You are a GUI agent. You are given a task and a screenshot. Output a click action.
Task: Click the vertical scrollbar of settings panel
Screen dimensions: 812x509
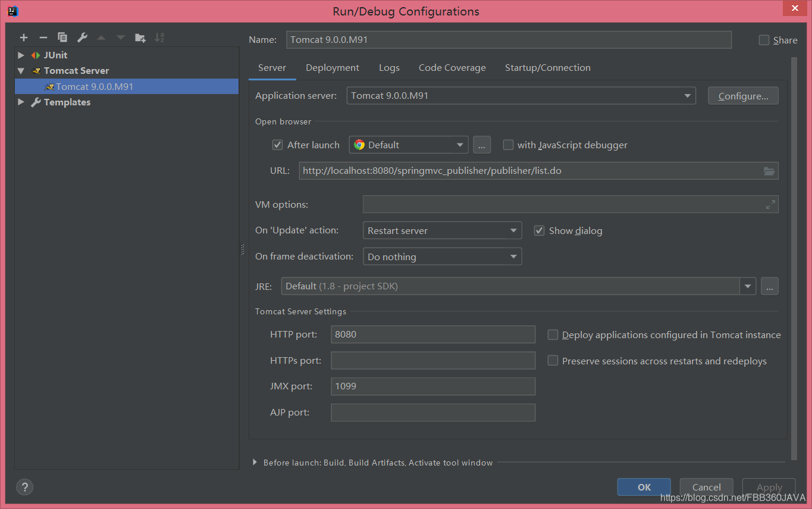pos(794,258)
